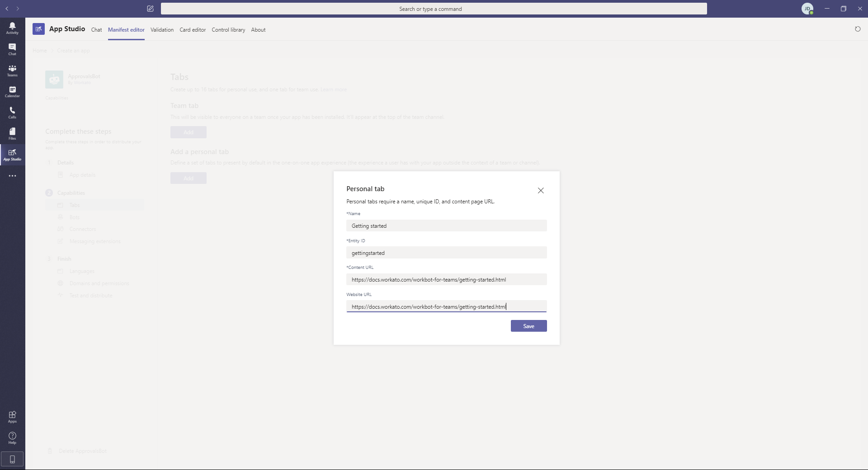Go to Teams in sidebar
868x470 pixels.
(x=12, y=70)
